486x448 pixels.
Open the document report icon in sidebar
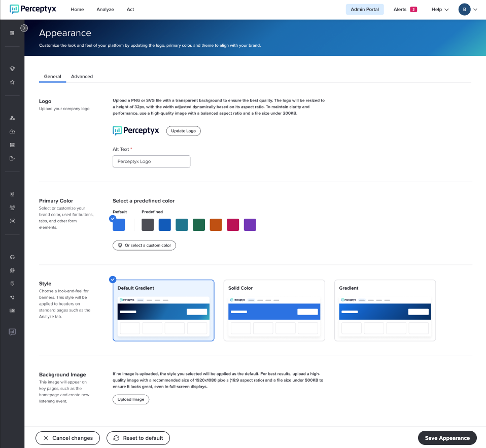[12, 194]
